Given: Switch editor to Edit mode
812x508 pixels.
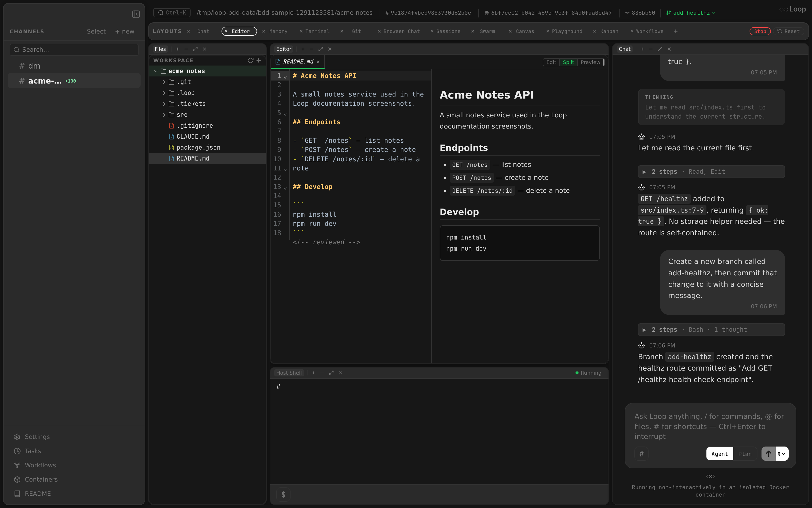Looking at the screenshot, I should tap(551, 62).
